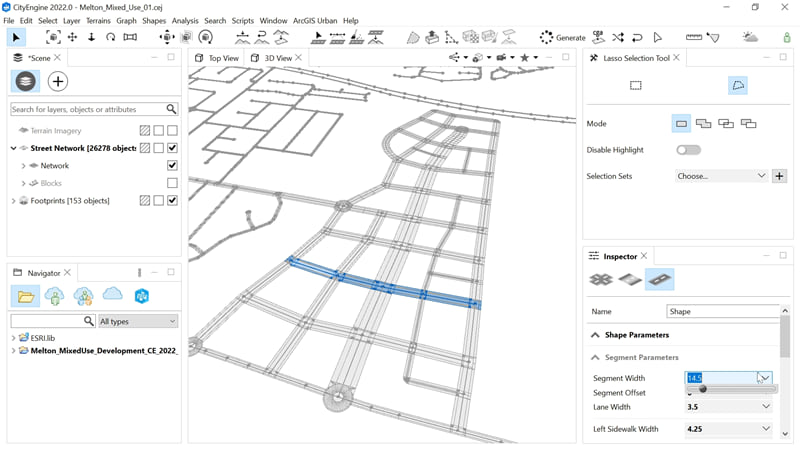Screen dimensions: 800x450
Task: Toggle Street Network hatched color box
Action: pos(145,148)
